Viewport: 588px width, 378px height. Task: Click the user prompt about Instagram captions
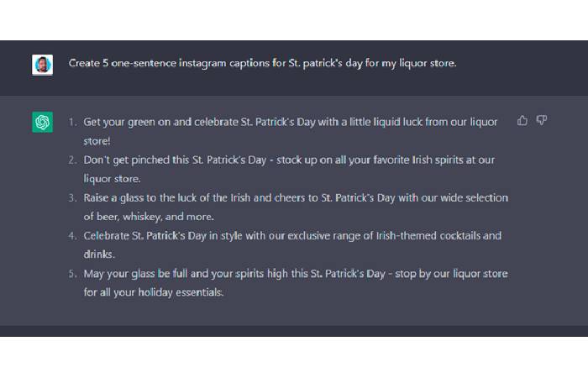pos(262,63)
